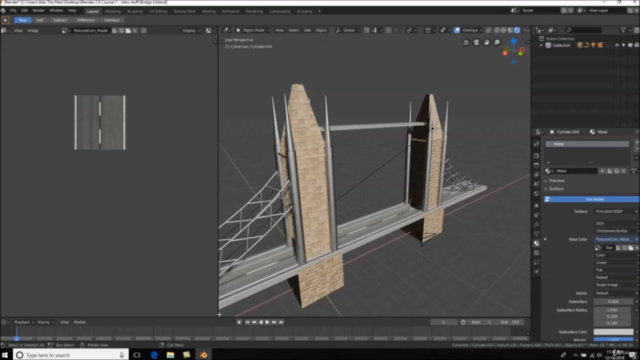
Task: Select LookDev viewport shading mode
Action: coord(511,30)
